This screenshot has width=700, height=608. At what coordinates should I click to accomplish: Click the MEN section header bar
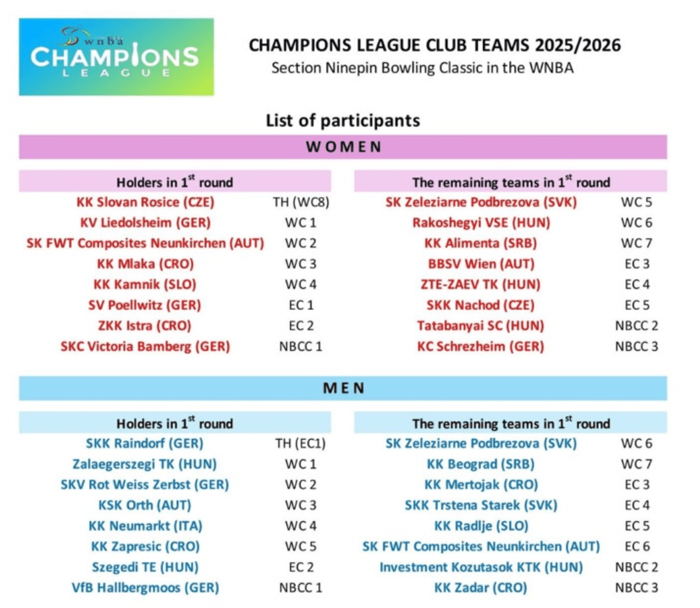(343, 388)
